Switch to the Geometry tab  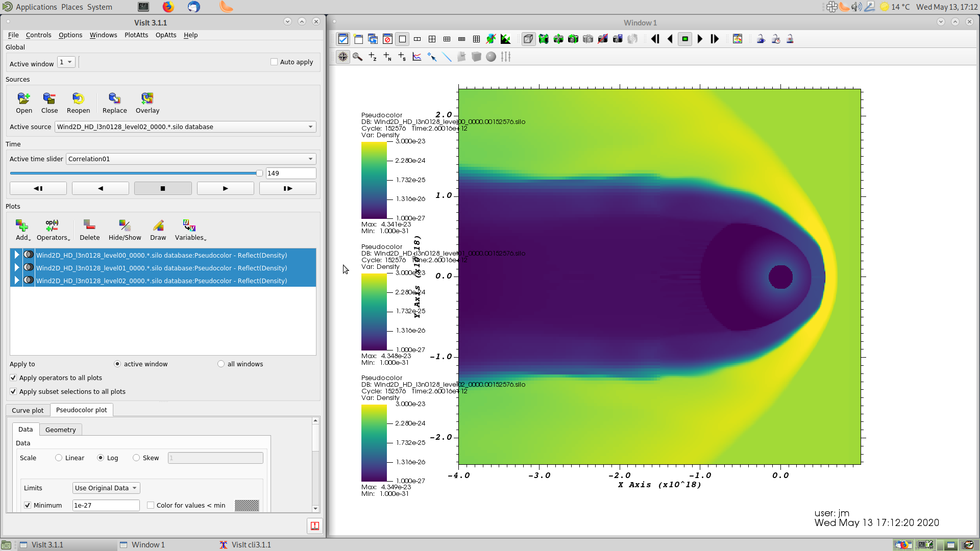coord(60,430)
